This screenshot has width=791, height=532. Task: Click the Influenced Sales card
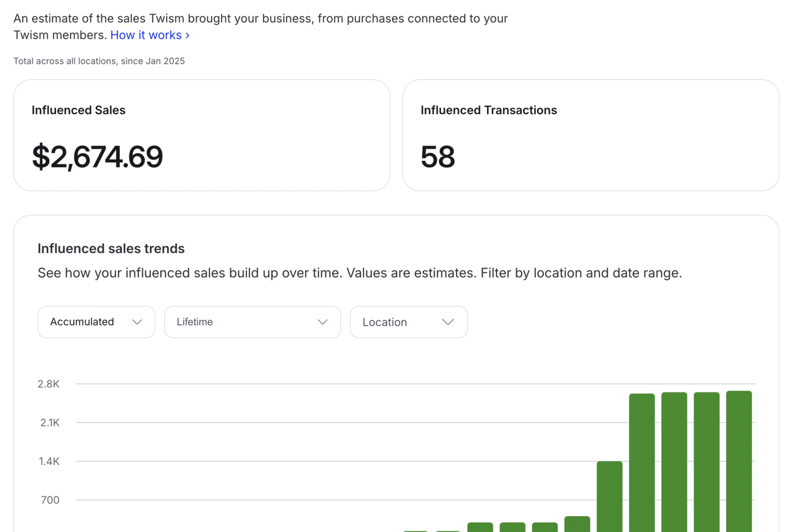point(202,135)
